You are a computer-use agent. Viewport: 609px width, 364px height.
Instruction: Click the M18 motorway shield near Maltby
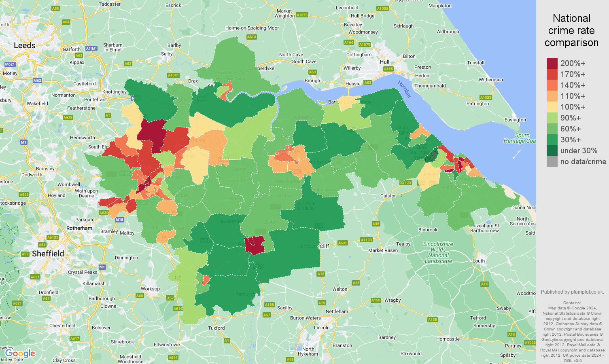119,220
